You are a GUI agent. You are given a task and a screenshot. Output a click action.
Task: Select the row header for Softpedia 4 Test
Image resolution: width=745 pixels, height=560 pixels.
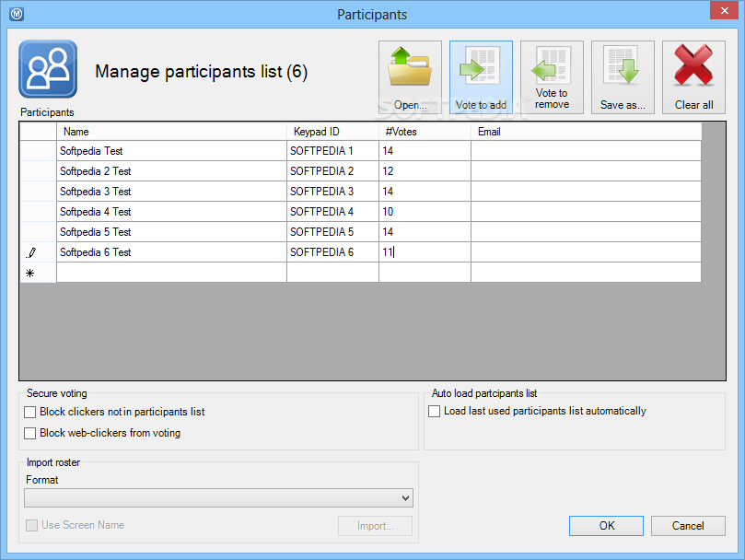(38, 212)
